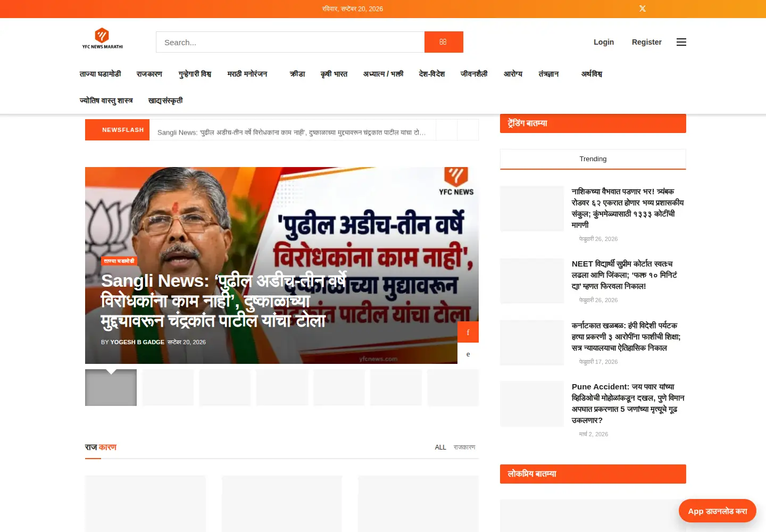Click the orange search submit button
The width and height of the screenshot is (766, 532).
(444, 42)
